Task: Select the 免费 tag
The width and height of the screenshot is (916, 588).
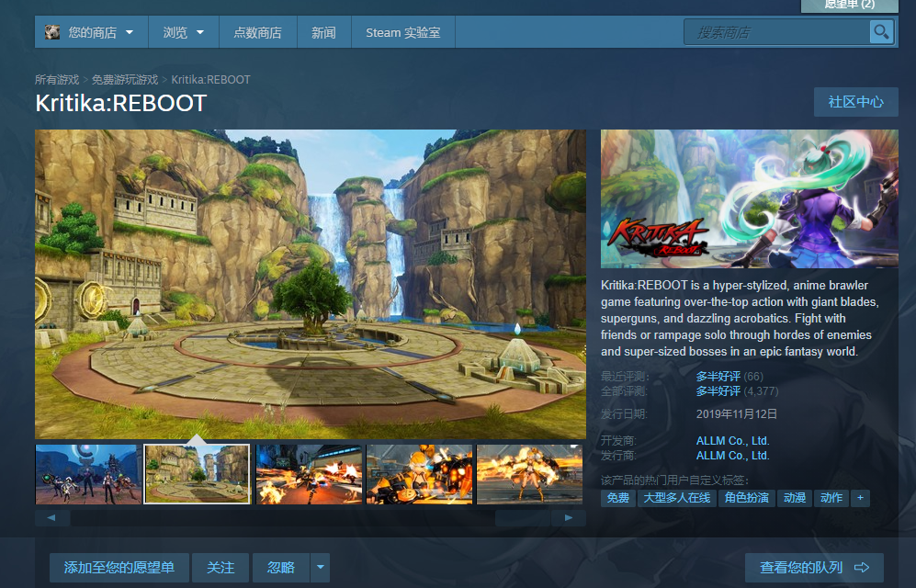Action: pos(618,497)
